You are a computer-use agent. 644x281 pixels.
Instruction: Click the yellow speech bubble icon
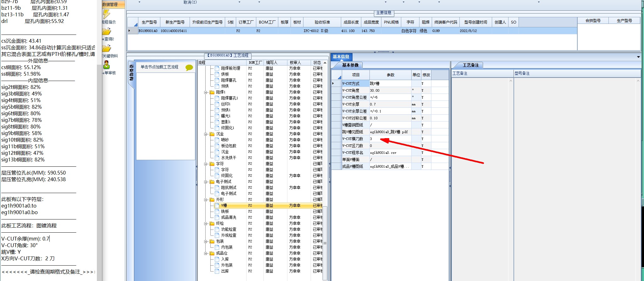[x=189, y=68]
